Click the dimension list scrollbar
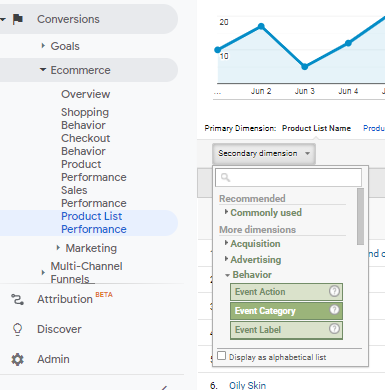Viewport: 385px width, 390px height. click(360, 216)
